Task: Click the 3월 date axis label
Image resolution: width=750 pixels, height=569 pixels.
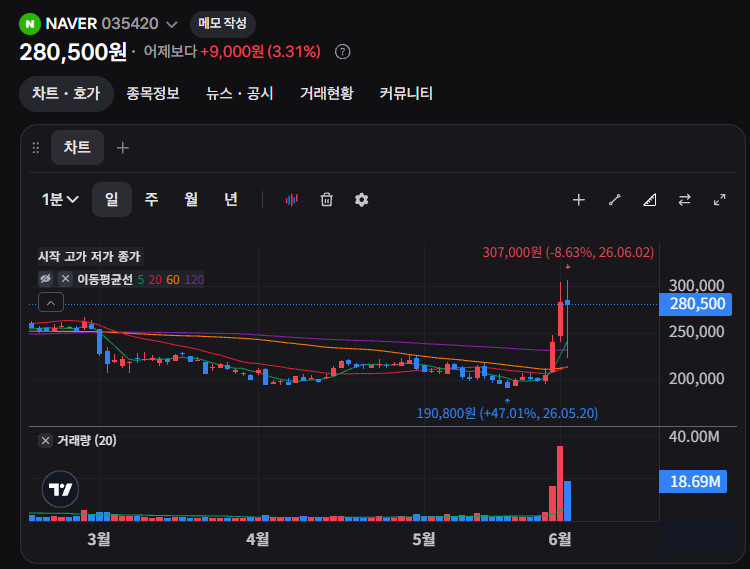Action: point(99,539)
